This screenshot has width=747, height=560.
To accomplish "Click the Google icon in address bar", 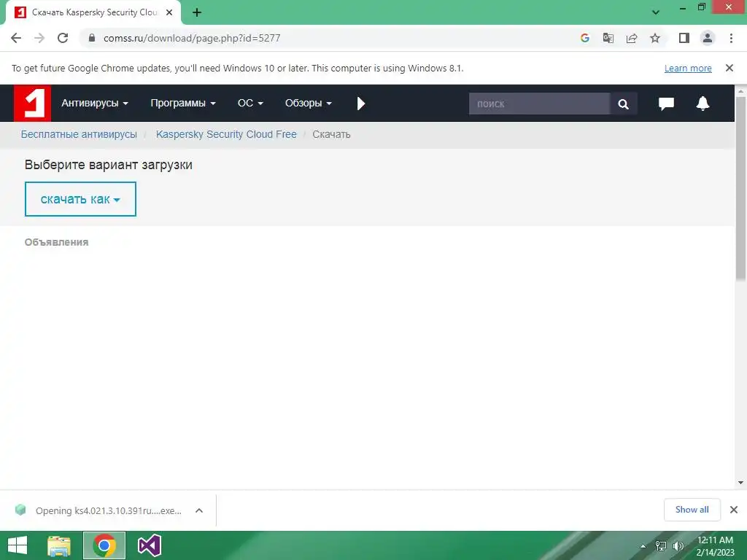I will (584, 38).
